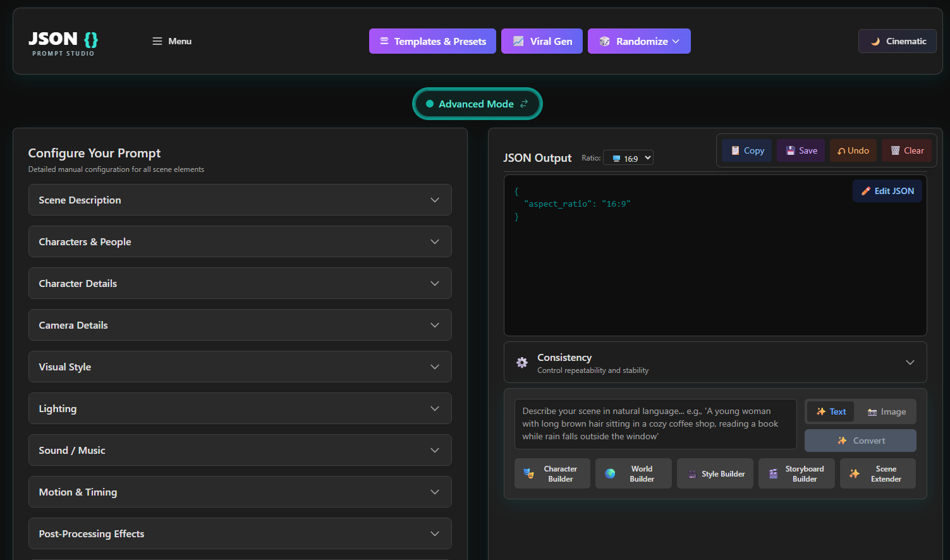Click the Copy output icon
This screenshot has height=560, width=950.
click(x=746, y=150)
